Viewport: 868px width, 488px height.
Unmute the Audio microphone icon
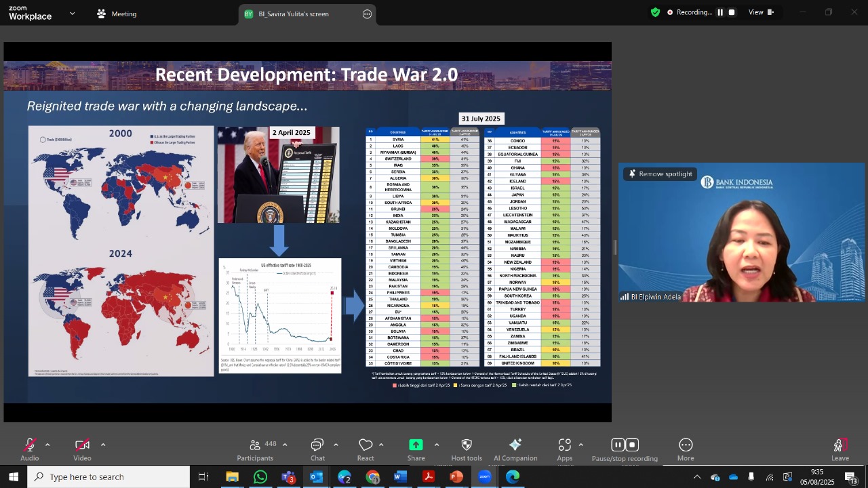coord(30,445)
